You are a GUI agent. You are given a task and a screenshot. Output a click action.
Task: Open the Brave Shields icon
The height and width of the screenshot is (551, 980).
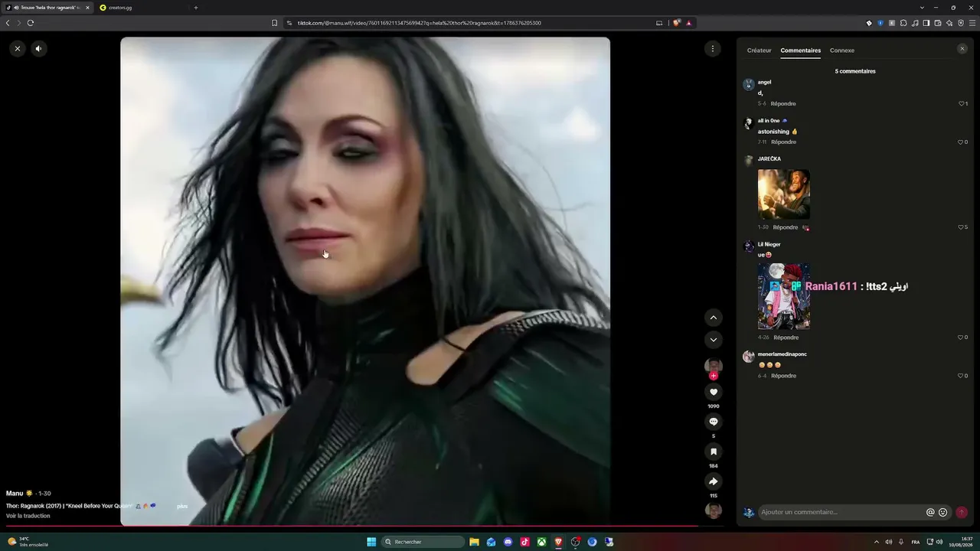[x=677, y=23]
